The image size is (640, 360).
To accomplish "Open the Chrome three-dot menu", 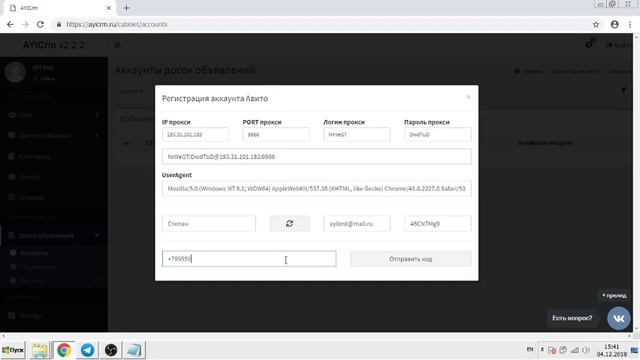I will [x=630, y=24].
